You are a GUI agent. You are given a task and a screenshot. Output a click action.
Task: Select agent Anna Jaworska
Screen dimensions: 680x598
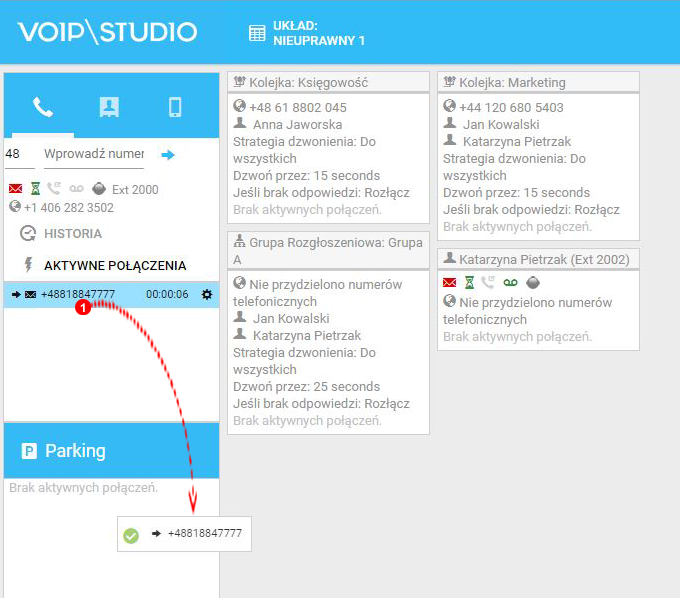(x=298, y=125)
